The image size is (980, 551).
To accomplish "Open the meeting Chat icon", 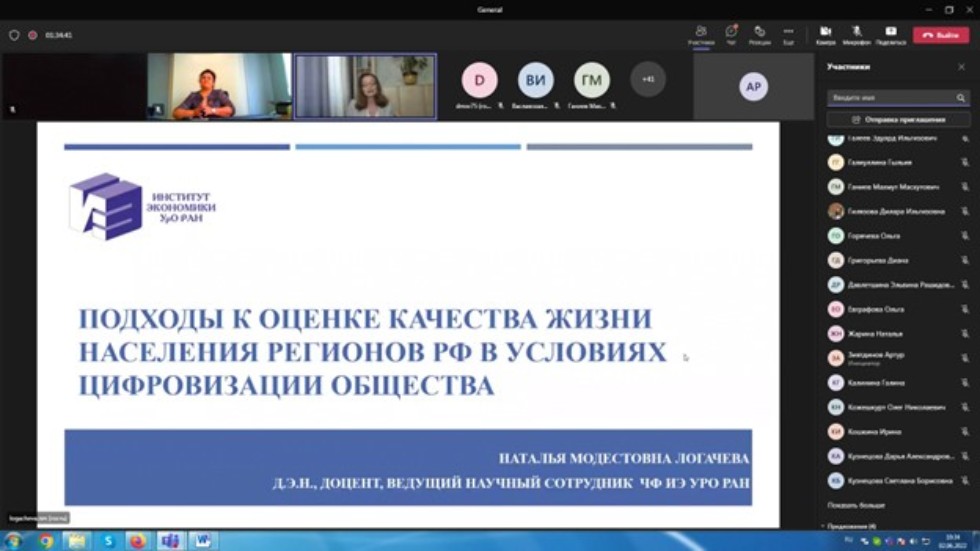I will tap(730, 34).
